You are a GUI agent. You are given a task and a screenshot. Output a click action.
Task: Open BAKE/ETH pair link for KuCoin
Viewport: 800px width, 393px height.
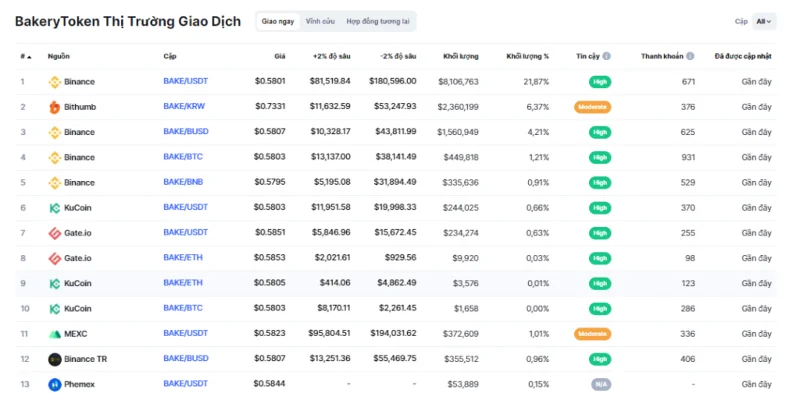tap(183, 283)
